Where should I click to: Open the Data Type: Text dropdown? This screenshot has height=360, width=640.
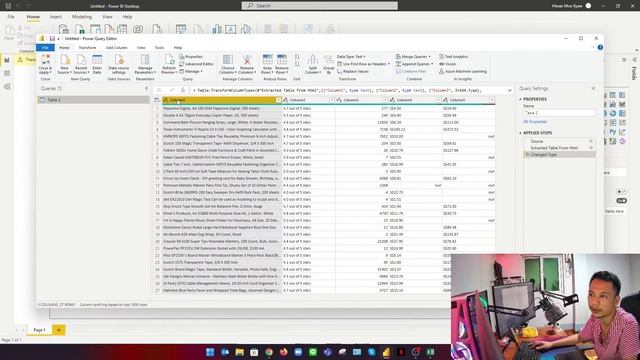tap(351, 57)
